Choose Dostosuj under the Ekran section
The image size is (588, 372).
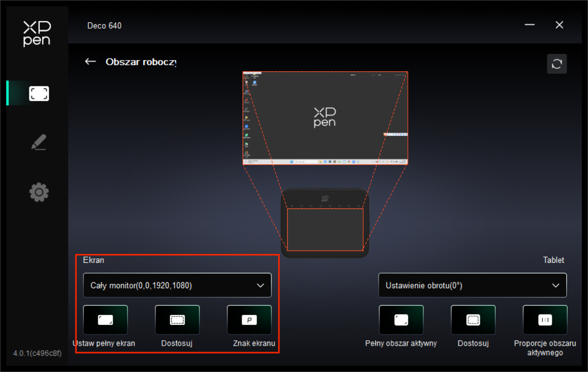[177, 320]
